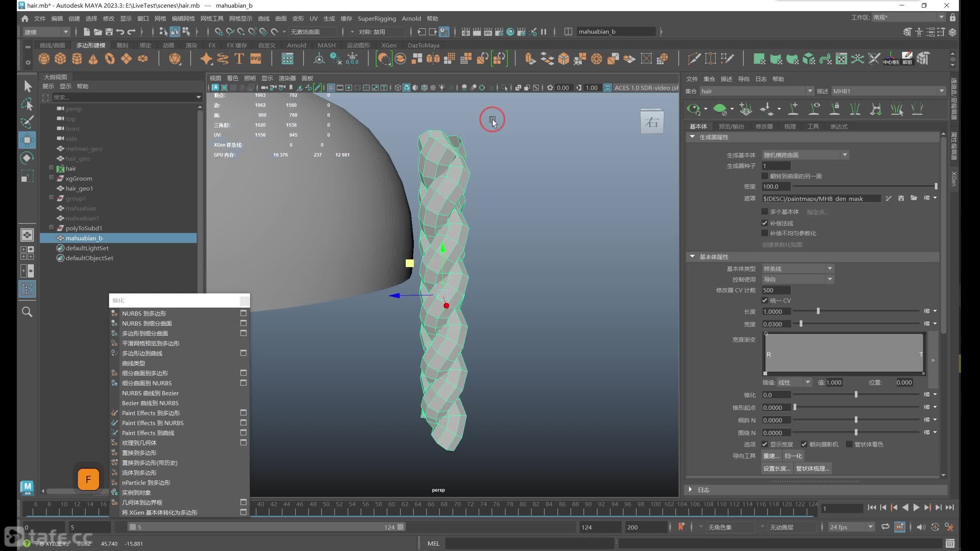Screen dimensions: 980x551
Task: Enable 翻转到曲面的另一面 checkbox
Action: click(765, 176)
